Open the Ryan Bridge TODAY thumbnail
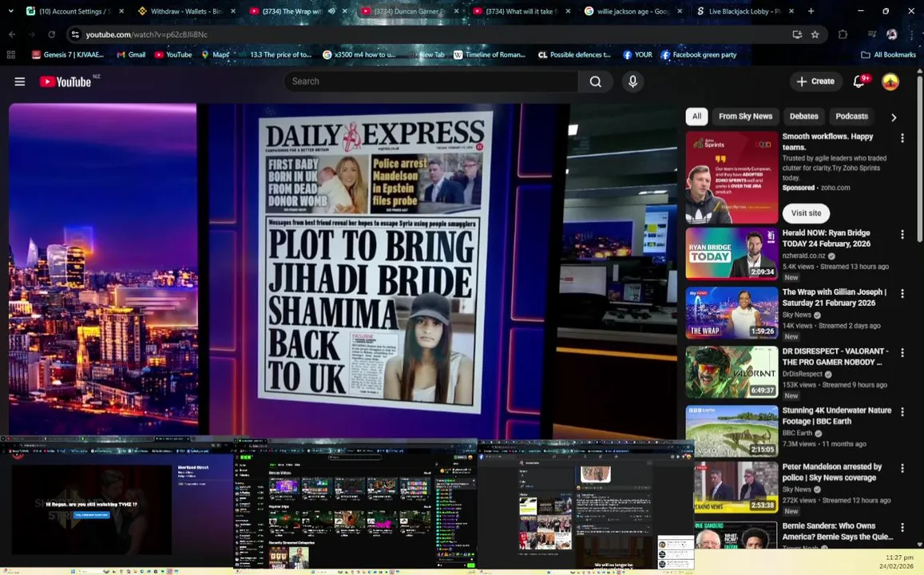Image resolution: width=924 pixels, height=575 pixels. (732, 253)
